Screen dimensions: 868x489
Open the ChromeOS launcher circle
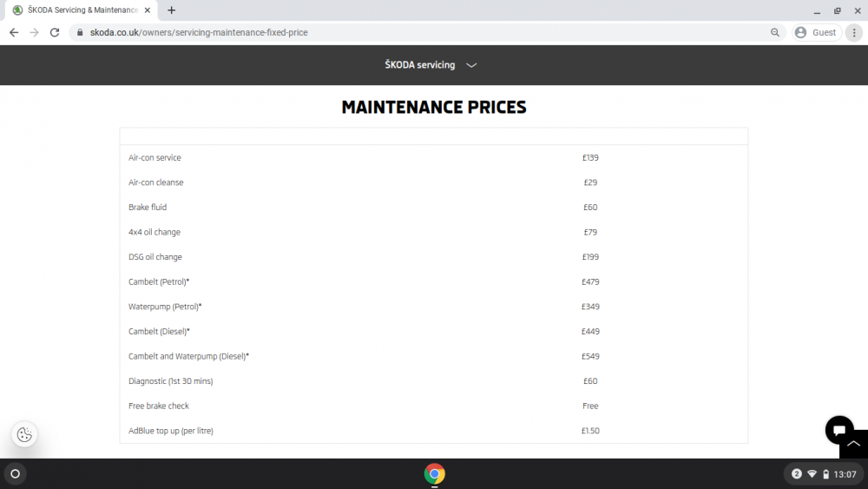coord(16,474)
